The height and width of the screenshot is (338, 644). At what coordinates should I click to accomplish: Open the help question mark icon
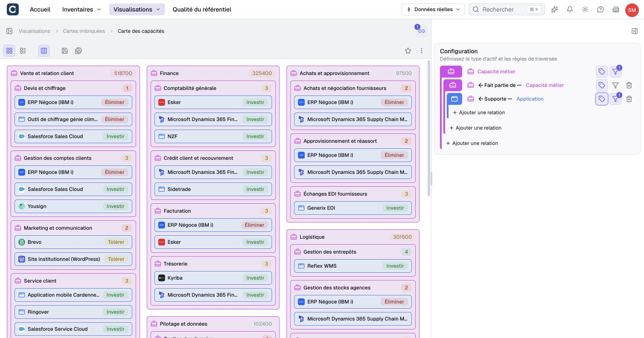point(601,9)
